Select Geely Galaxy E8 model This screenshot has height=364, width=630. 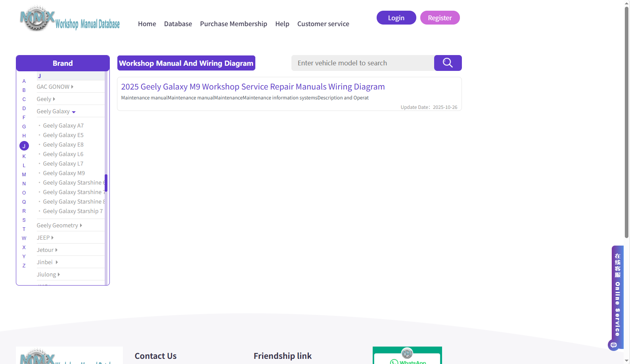tap(63, 145)
